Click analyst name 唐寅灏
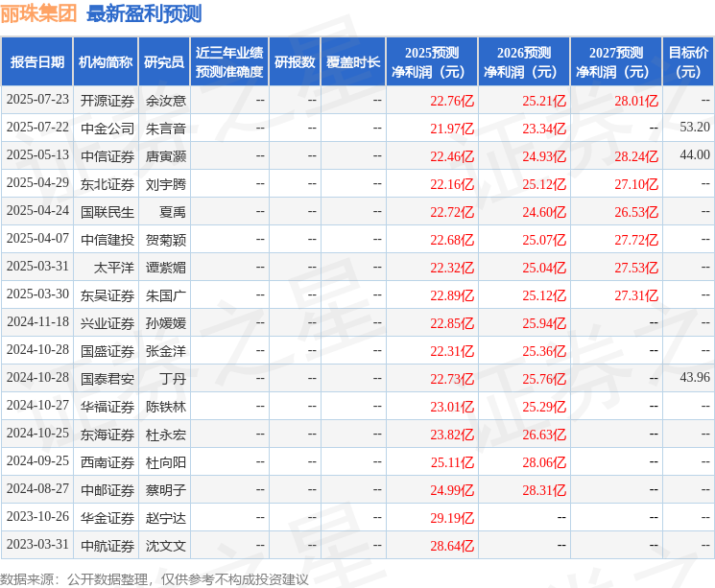 [165, 156]
